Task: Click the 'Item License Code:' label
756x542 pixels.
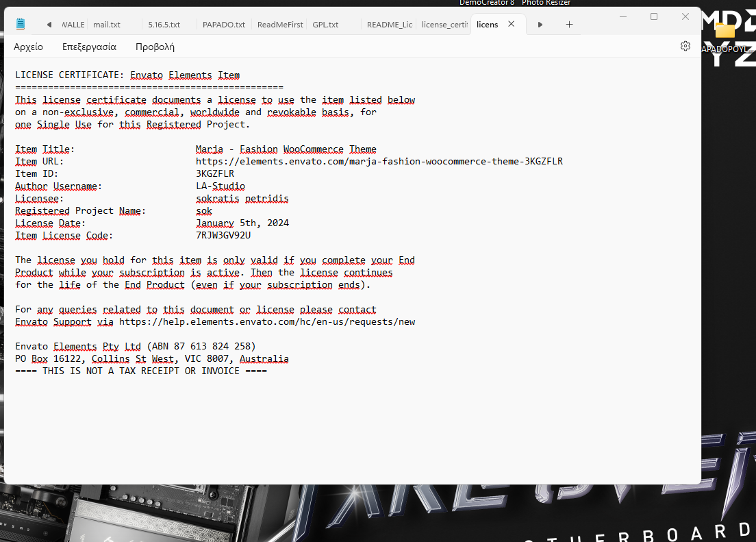Action: click(64, 236)
